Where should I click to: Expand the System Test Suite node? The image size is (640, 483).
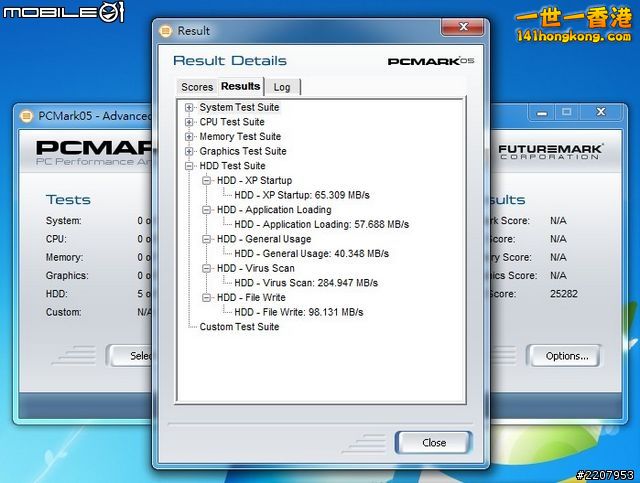(189, 107)
